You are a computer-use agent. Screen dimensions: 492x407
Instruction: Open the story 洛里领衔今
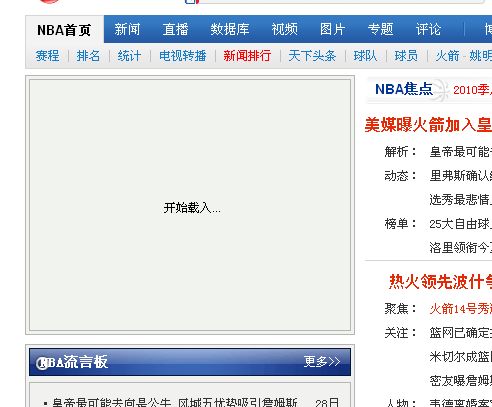(x=461, y=248)
